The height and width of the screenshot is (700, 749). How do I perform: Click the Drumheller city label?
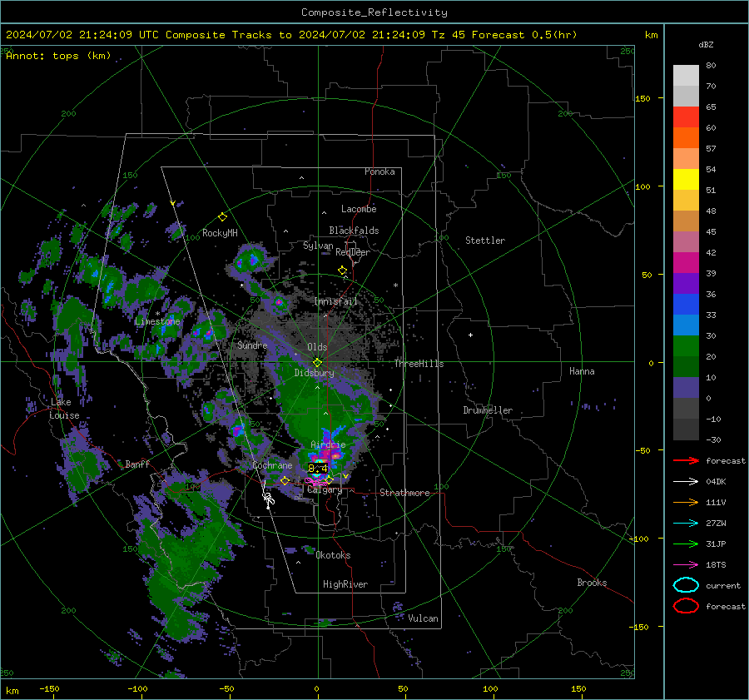pos(488,410)
